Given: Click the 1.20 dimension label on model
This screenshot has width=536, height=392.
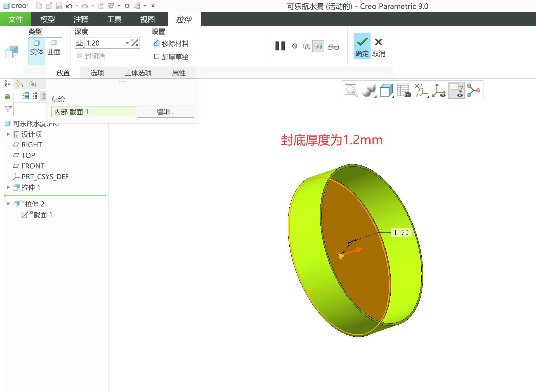Looking at the screenshot, I should pyautogui.click(x=401, y=232).
